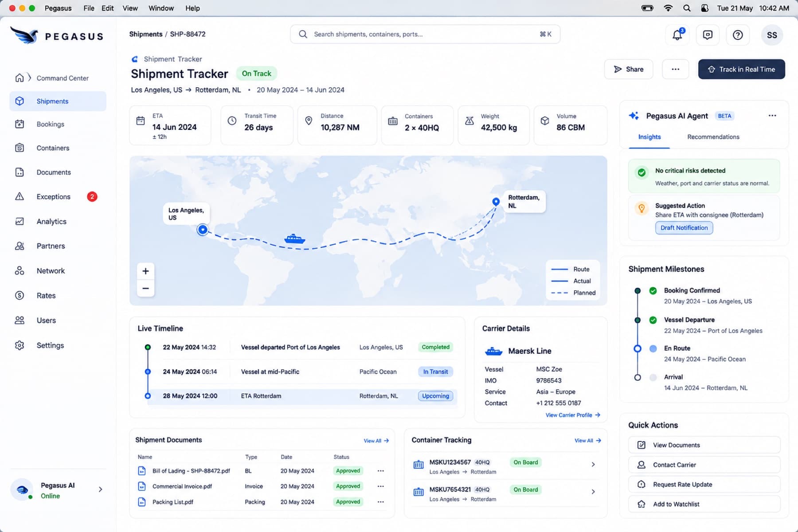This screenshot has width=798, height=532.
Task: Click the Booking Confirmed milestone checkmark
Action: 653,291
